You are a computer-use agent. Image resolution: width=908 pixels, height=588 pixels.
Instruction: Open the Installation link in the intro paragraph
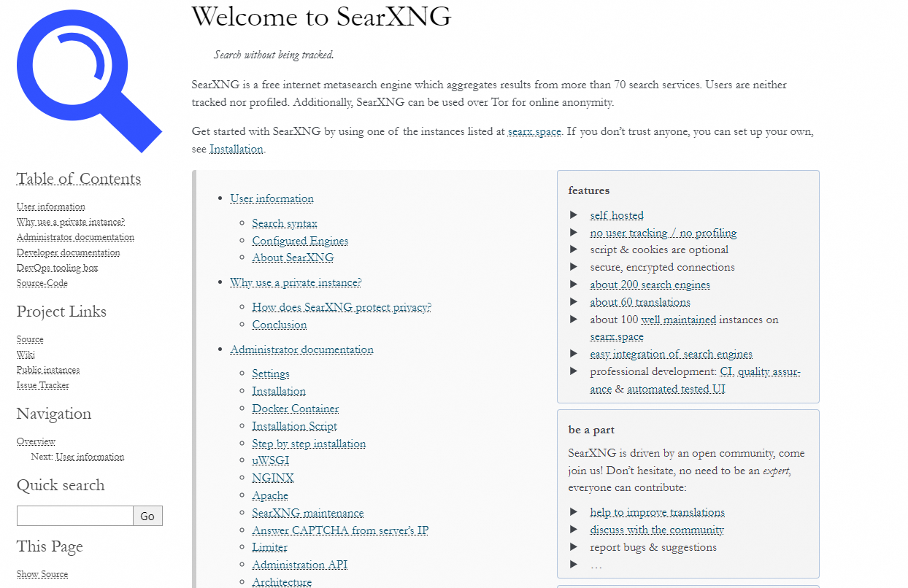point(236,148)
